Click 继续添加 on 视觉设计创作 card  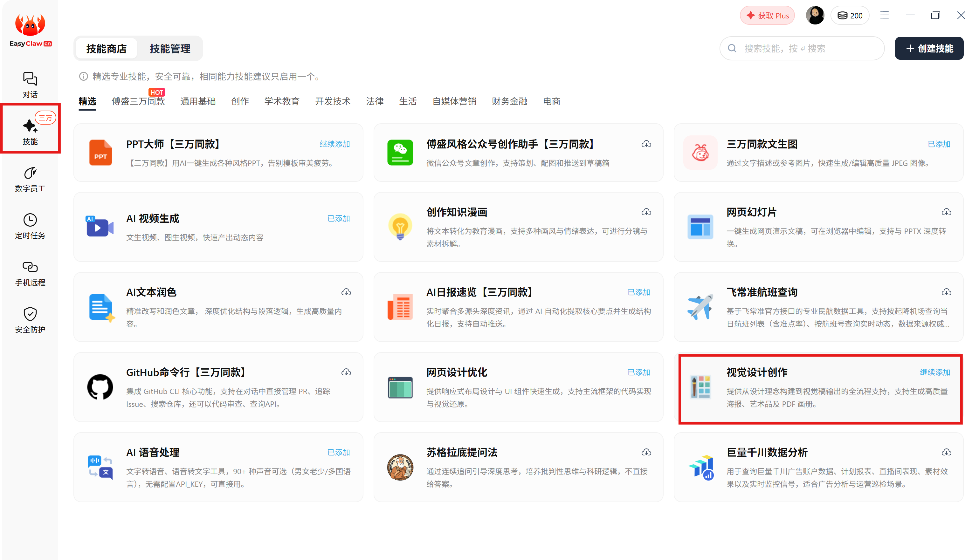click(935, 372)
